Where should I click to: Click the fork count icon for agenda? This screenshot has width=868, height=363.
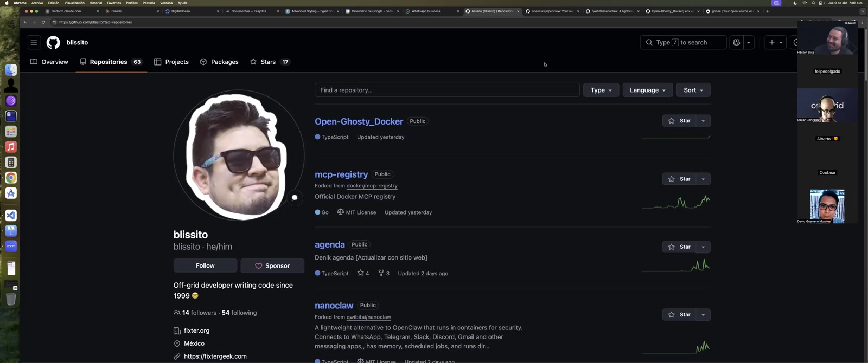pyautogui.click(x=381, y=273)
